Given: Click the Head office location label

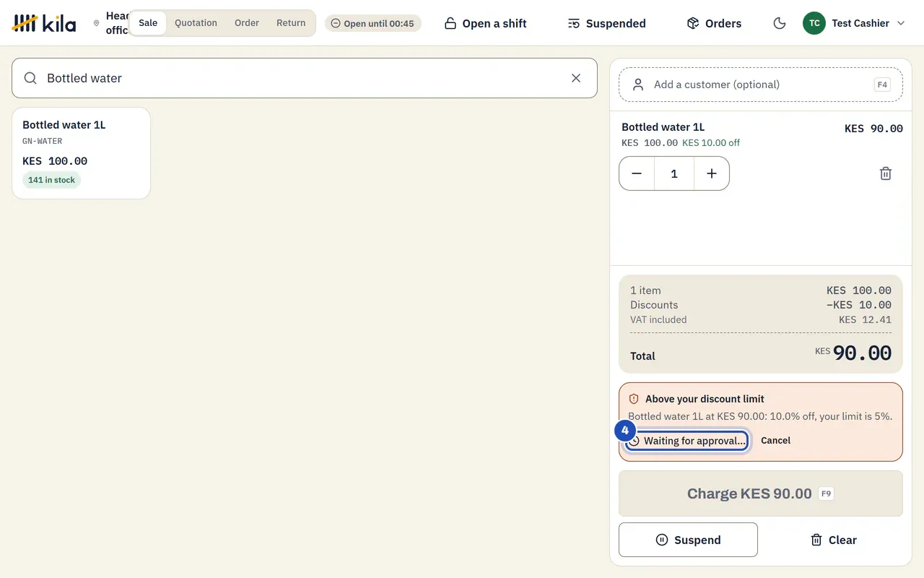Looking at the screenshot, I should pos(117,23).
